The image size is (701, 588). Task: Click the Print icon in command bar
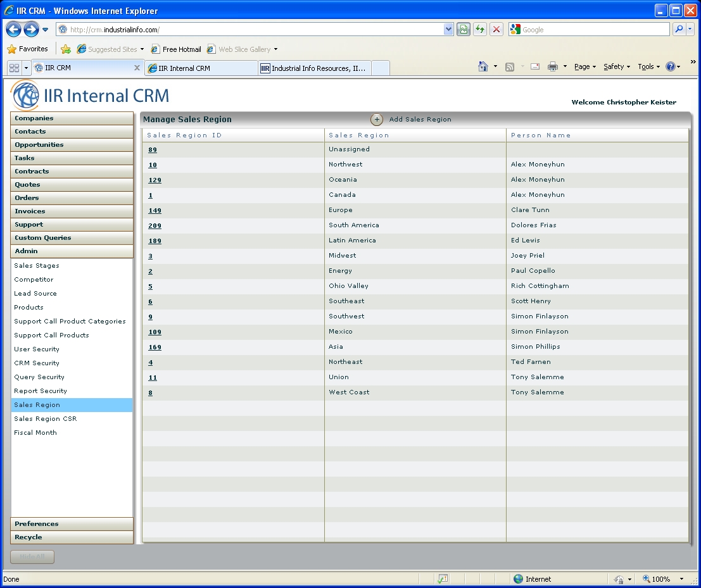point(552,66)
